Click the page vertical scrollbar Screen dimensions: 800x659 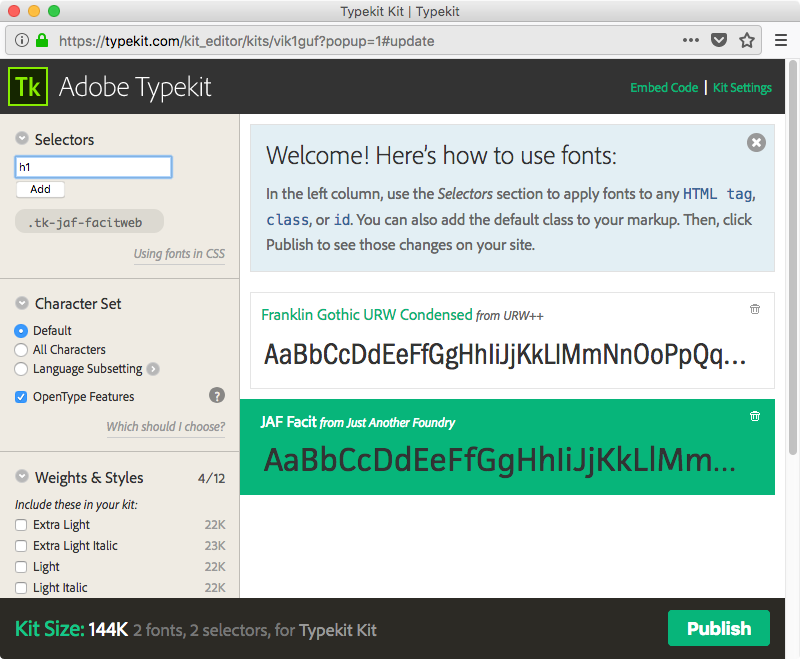pos(792,258)
